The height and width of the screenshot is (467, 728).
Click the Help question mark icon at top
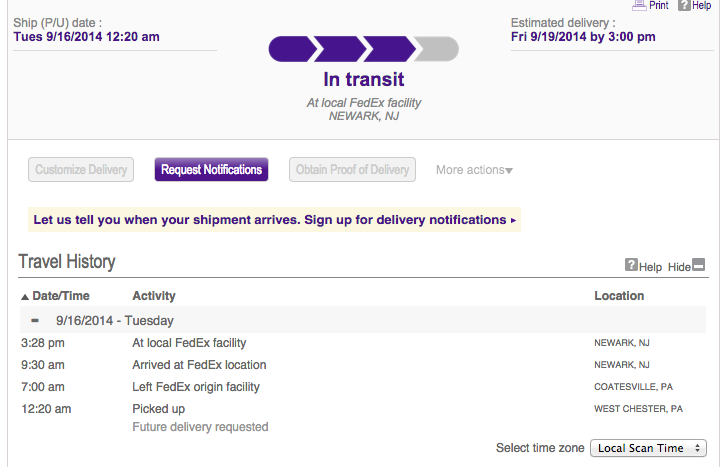[684, 5]
